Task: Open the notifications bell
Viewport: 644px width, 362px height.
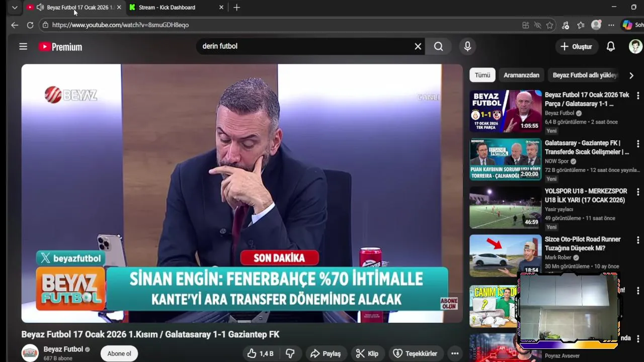Action: pos(610,46)
